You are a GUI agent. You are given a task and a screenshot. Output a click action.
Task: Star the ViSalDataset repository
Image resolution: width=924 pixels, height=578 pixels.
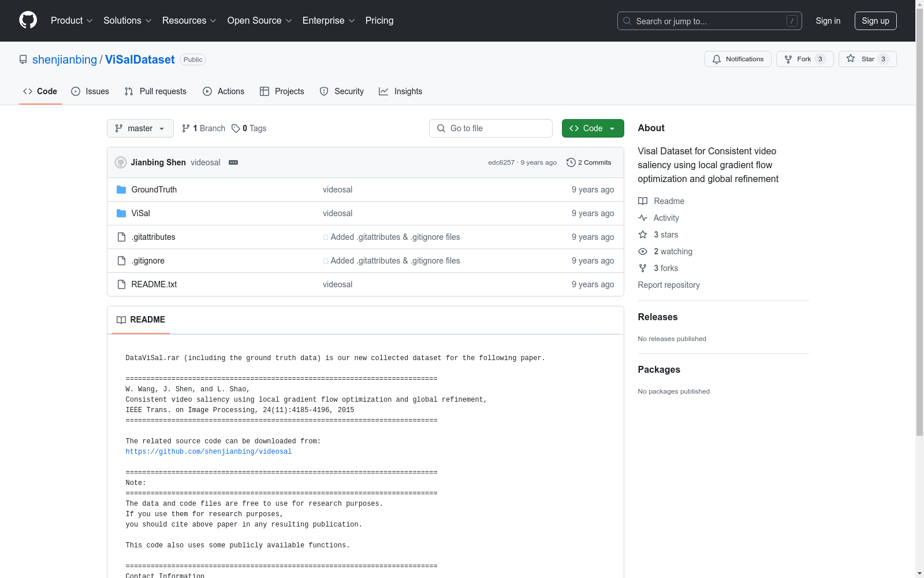pyautogui.click(x=867, y=59)
